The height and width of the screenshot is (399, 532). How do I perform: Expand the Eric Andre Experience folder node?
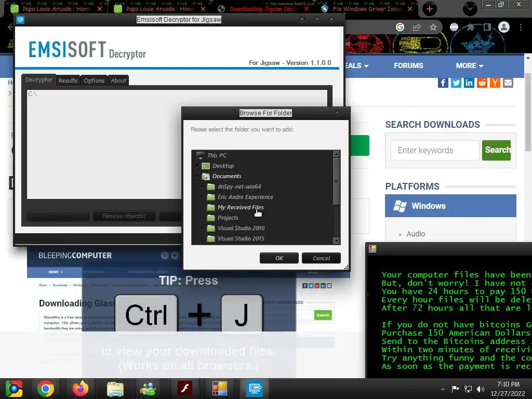pyautogui.click(x=203, y=197)
